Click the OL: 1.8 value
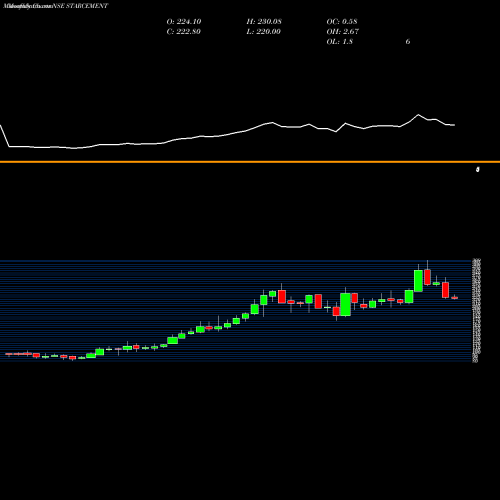500x500 pixels. click(339, 42)
